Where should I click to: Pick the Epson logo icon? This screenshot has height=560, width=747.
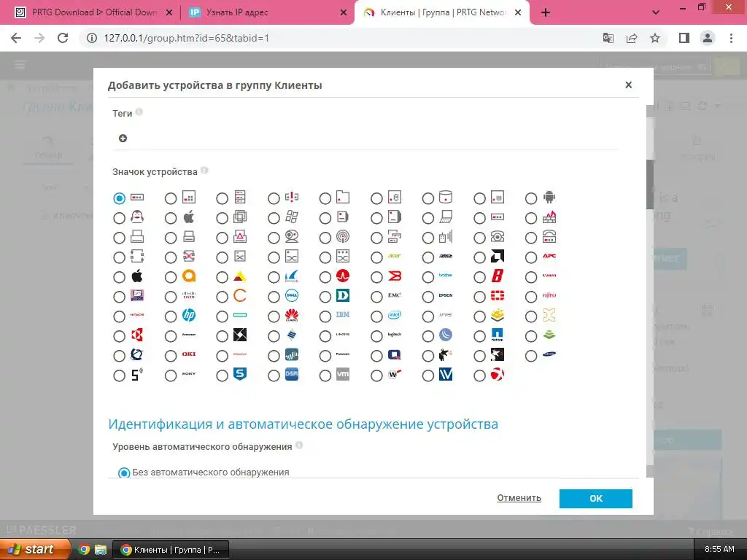446,296
